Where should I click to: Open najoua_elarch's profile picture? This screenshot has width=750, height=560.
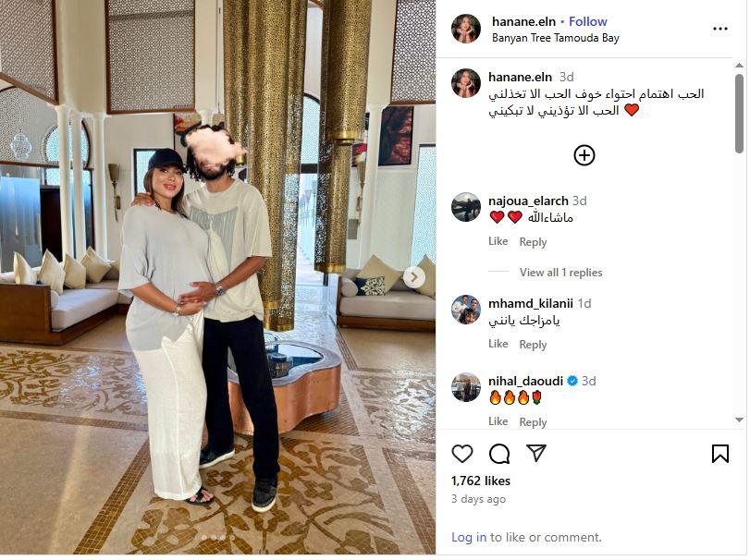click(465, 207)
